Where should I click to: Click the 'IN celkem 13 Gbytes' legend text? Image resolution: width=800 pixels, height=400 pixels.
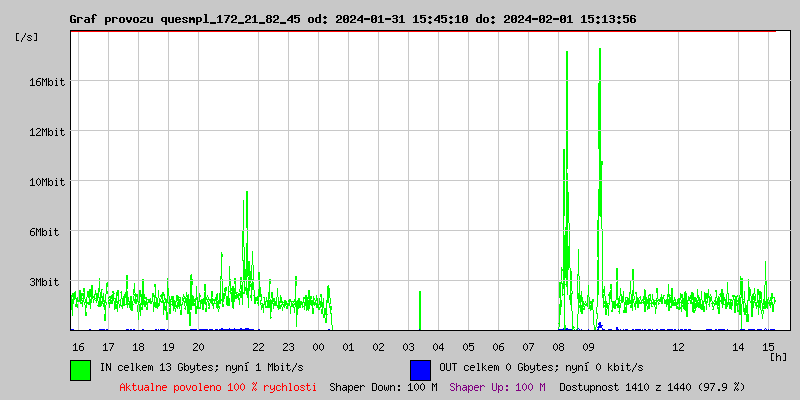[201, 368]
